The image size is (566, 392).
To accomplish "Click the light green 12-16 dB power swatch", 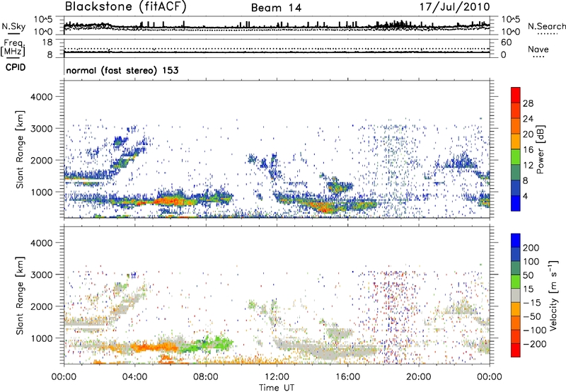I will 516,156.
